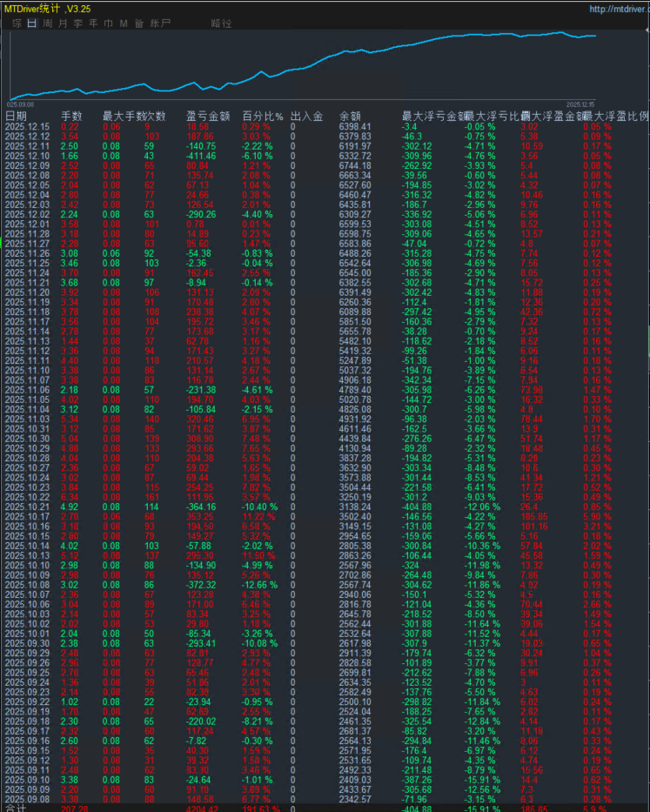Open the 账户 account tab
650x812 pixels.
click(160, 23)
